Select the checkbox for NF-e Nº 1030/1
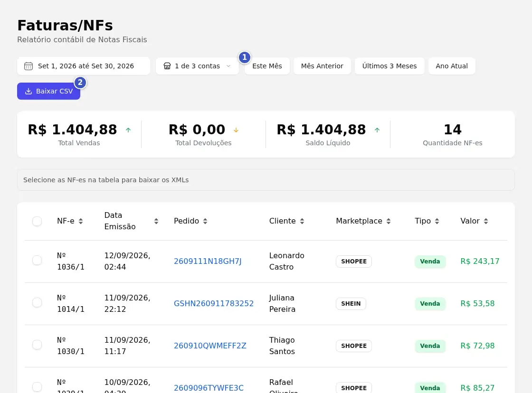 [37, 345]
